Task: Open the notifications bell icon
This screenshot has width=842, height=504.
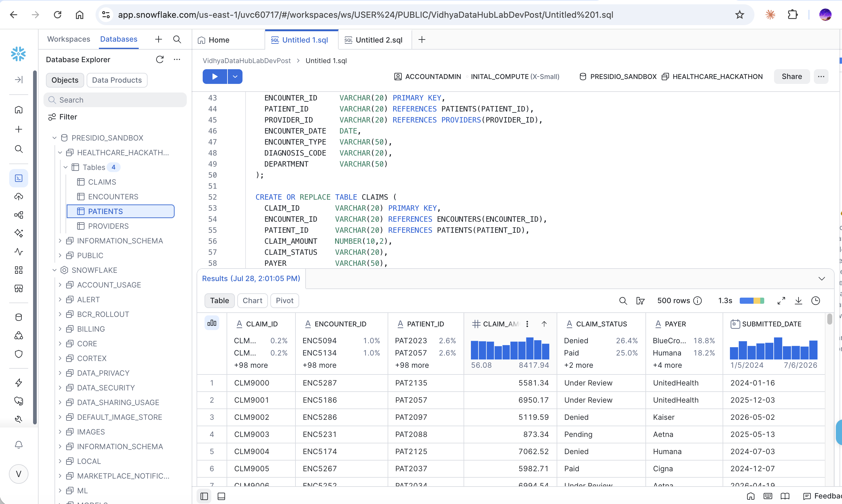Action: coord(19,445)
